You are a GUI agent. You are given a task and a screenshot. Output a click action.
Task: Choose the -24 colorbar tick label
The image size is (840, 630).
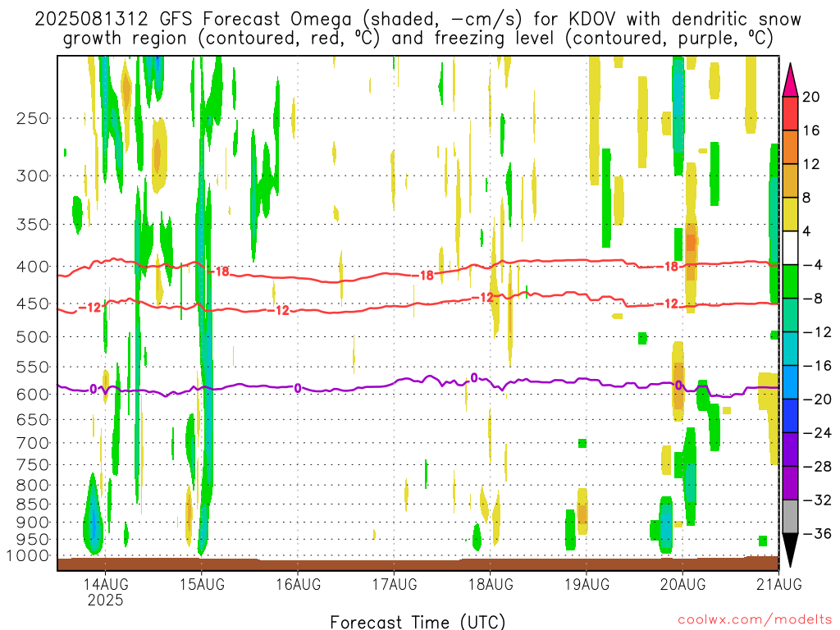(x=817, y=433)
